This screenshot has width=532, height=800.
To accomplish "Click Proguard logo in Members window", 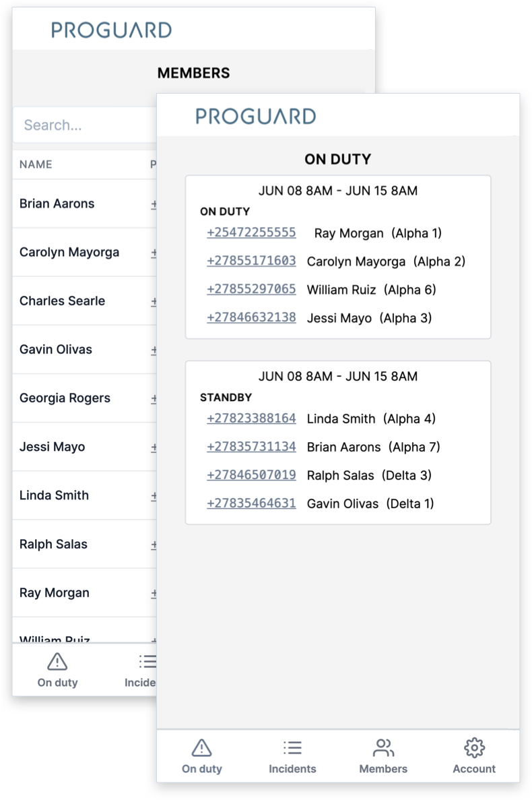I will point(112,30).
